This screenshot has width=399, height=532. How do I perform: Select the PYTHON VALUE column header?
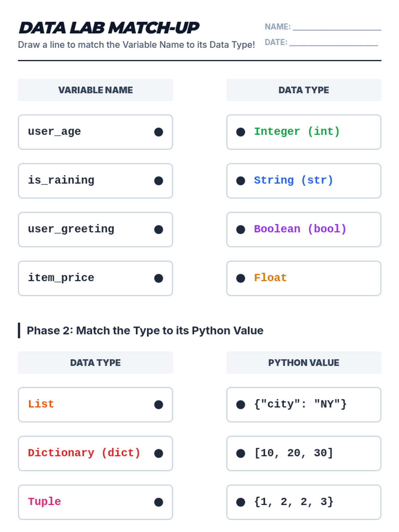point(304,363)
